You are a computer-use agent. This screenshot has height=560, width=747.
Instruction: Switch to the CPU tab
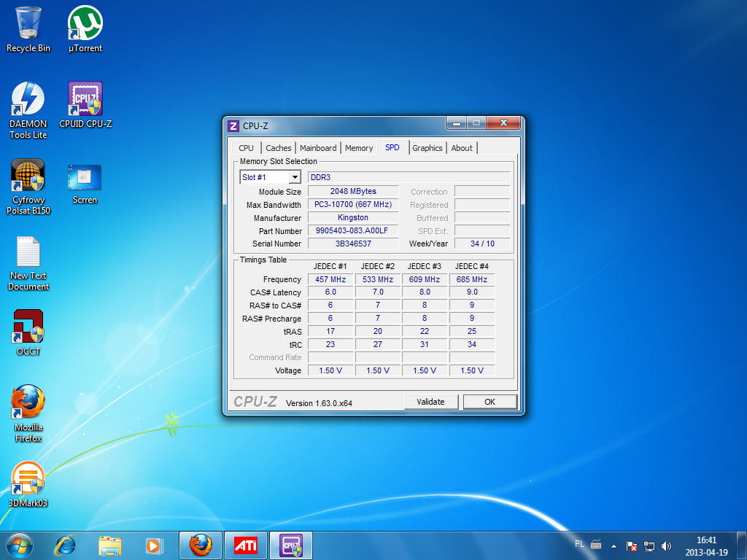click(x=247, y=148)
